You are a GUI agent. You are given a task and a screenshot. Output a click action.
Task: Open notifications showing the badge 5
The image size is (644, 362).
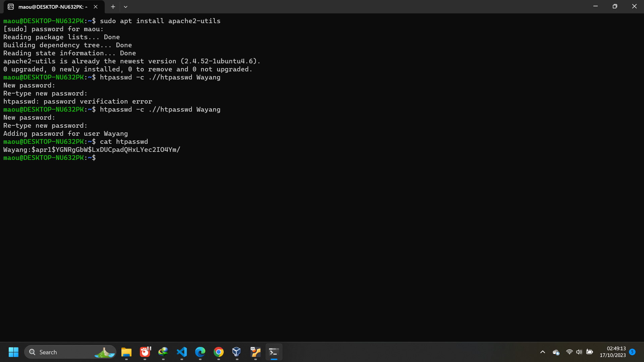coord(633,352)
